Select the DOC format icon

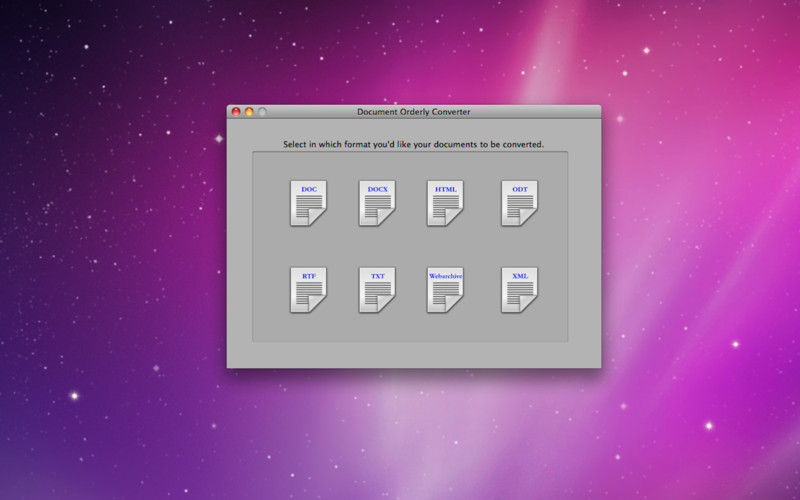(308, 203)
